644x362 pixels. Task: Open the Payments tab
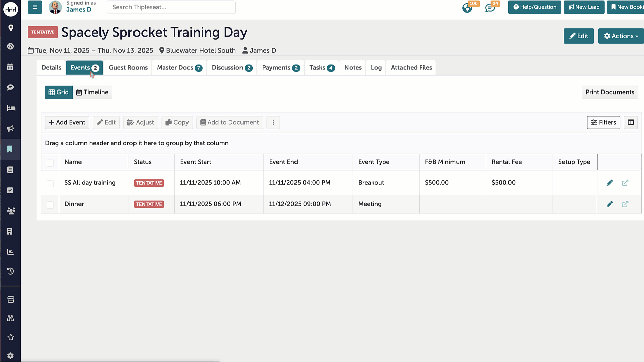[281, 68]
